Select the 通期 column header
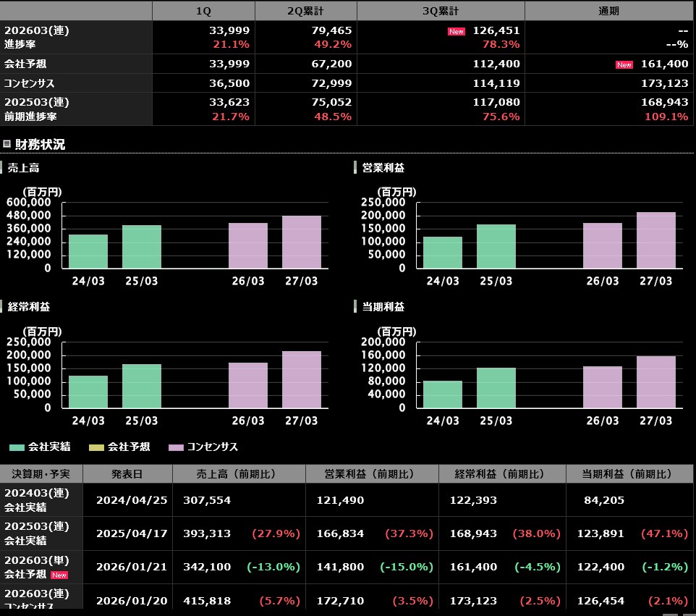This screenshot has width=696, height=616. coord(608,11)
